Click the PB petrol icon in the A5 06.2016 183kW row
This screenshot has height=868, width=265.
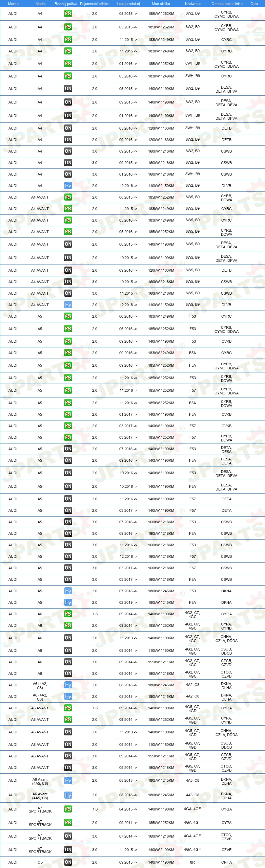(68, 316)
